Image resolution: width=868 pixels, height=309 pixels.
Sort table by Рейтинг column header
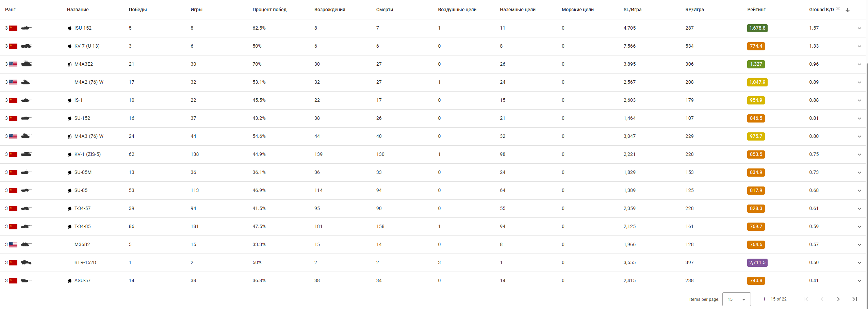756,10
